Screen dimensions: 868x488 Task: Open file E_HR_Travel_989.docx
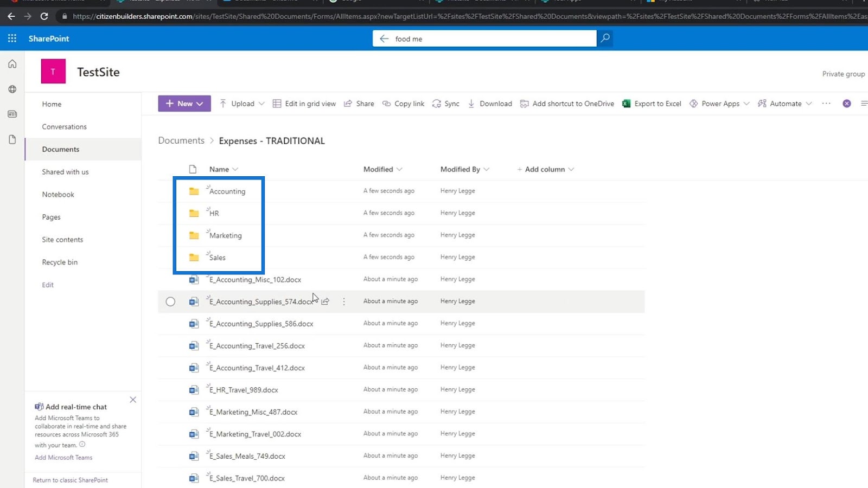pos(244,390)
